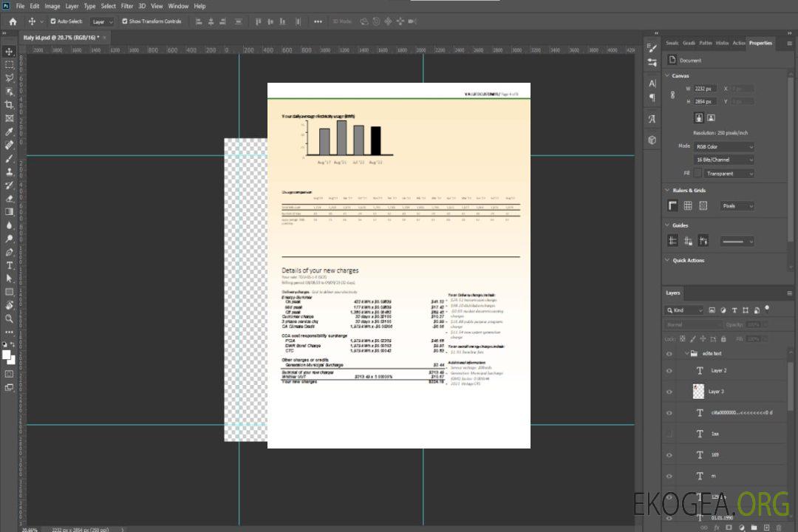Select the Horizontal Type tool

(x=10, y=265)
